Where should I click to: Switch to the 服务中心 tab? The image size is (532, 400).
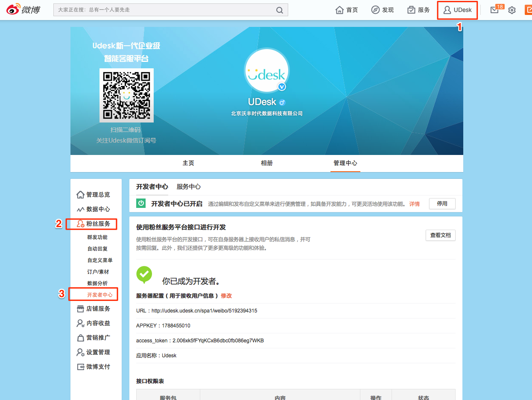[188, 187]
